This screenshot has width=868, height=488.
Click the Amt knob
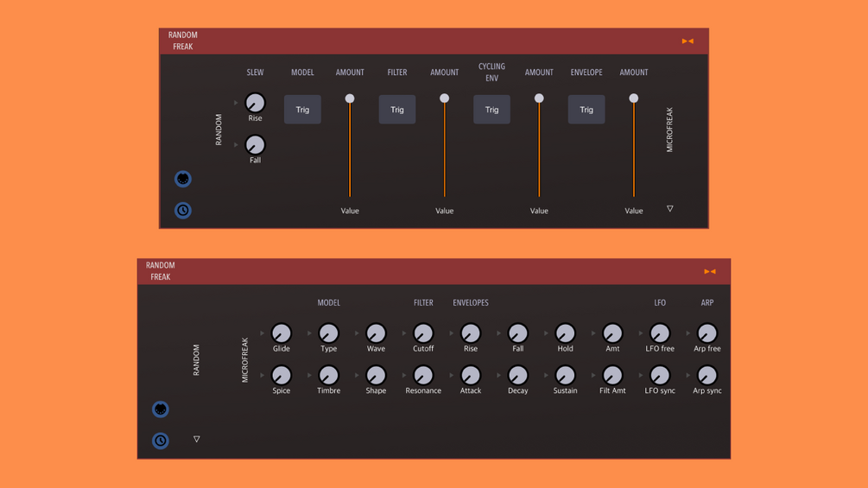pyautogui.click(x=613, y=333)
